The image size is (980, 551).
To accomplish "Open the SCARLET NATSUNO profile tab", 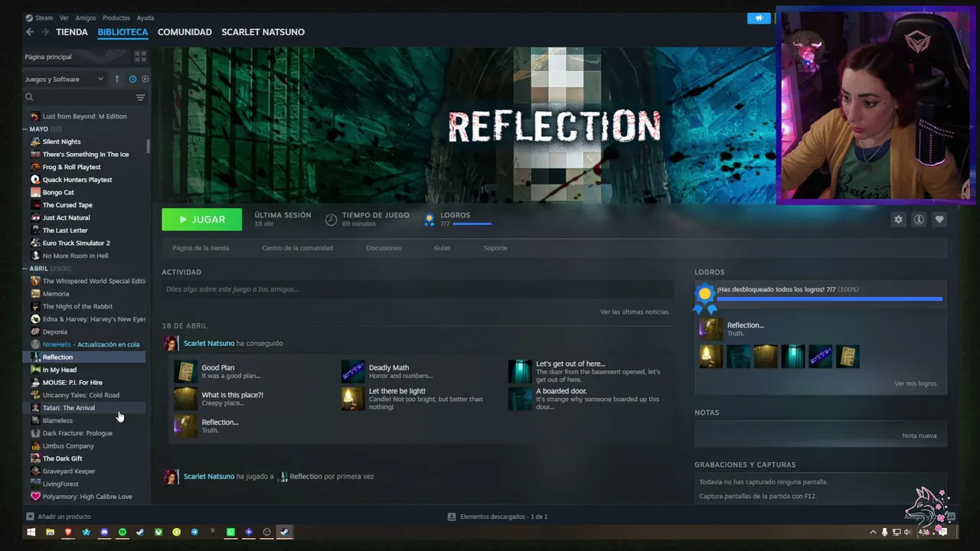I will 263,32.
